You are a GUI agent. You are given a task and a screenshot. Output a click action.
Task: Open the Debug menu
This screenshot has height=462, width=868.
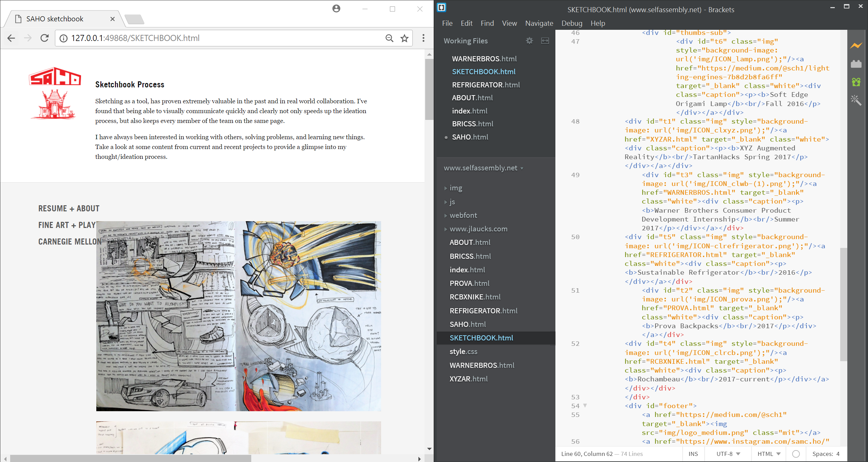click(572, 23)
